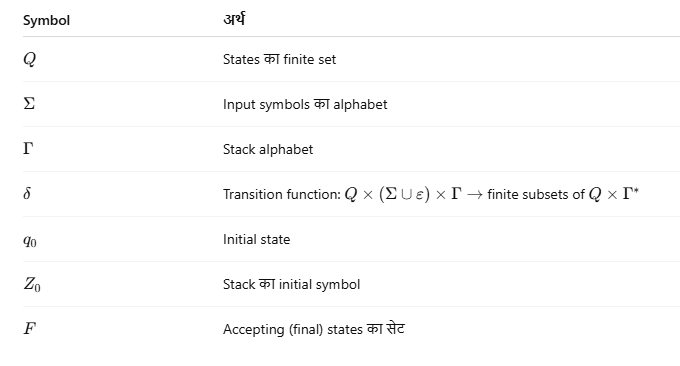Click 'Input symbols का alphabet' text
The width and height of the screenshot is (680, 366).
click(305, 105)
